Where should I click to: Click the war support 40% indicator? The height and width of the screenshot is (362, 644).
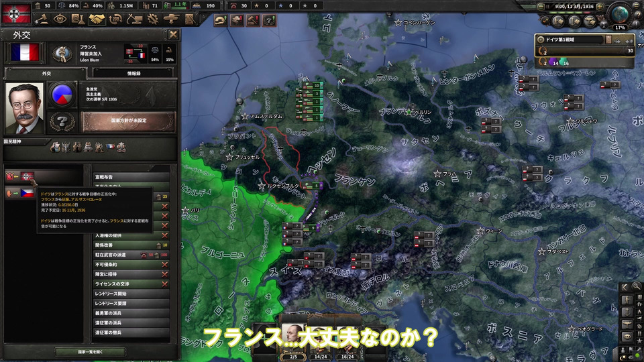[93, 6]
